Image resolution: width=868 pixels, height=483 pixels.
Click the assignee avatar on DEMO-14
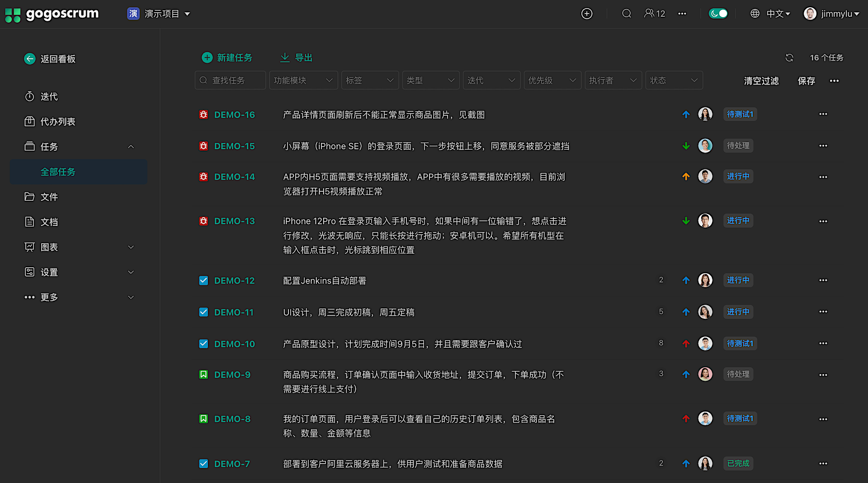coord(705,176)
